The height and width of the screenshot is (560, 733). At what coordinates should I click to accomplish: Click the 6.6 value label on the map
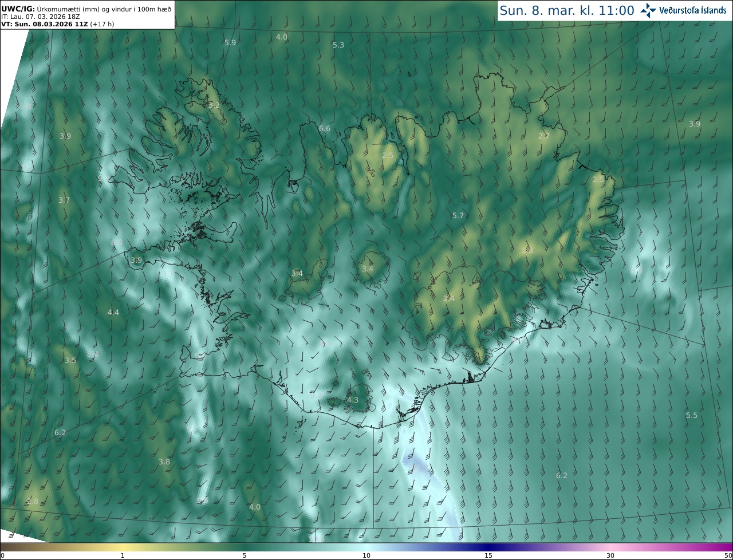click(x=325, y=129)
